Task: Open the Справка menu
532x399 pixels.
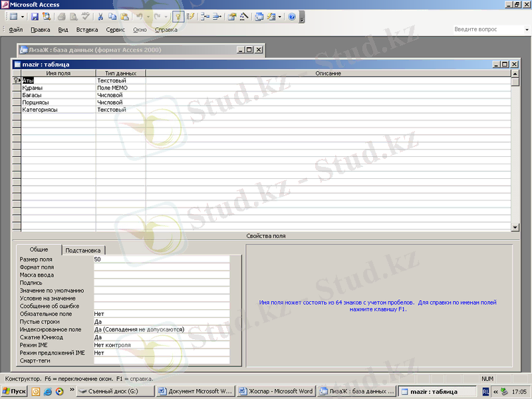Action: coord(166,30)
